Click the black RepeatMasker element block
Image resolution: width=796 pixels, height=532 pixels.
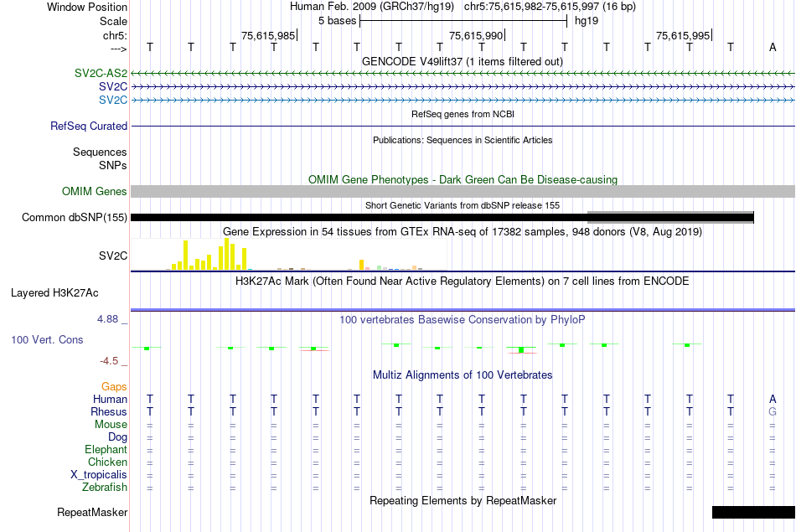(x=753, y=512)
